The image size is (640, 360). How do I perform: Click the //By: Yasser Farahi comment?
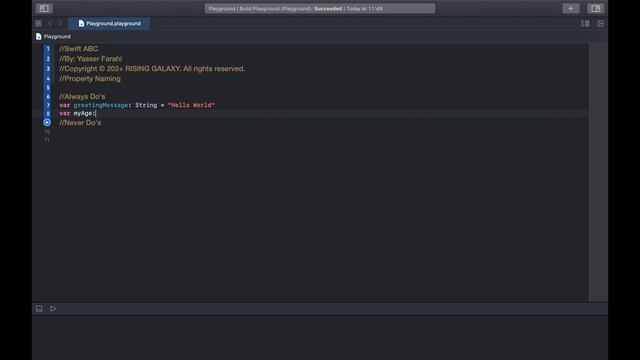click(91, 59)
